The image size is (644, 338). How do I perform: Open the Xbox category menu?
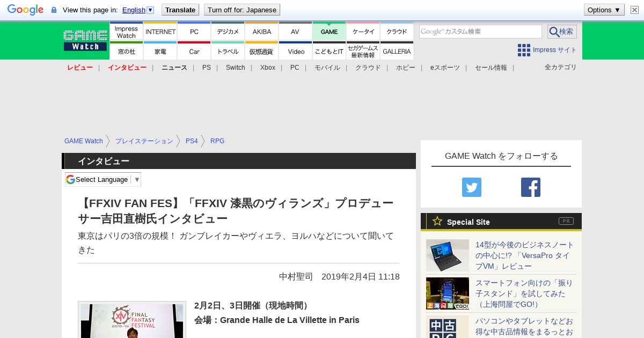268,68
